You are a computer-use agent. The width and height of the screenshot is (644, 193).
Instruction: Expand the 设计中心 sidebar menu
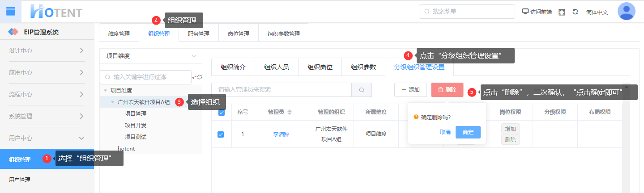click(47, 50)
